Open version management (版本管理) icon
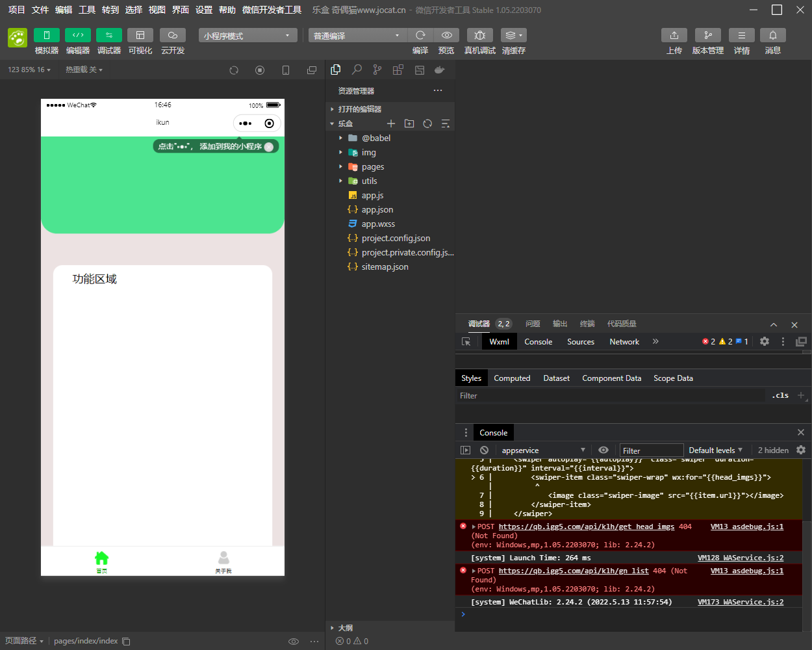The width and height of the screenshot is (812, 650). click(708, 35)
